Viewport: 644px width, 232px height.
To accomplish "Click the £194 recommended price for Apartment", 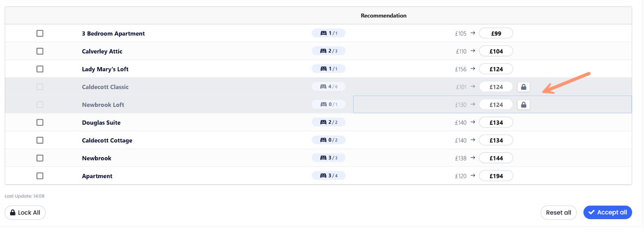I will (x=496, y=176).
